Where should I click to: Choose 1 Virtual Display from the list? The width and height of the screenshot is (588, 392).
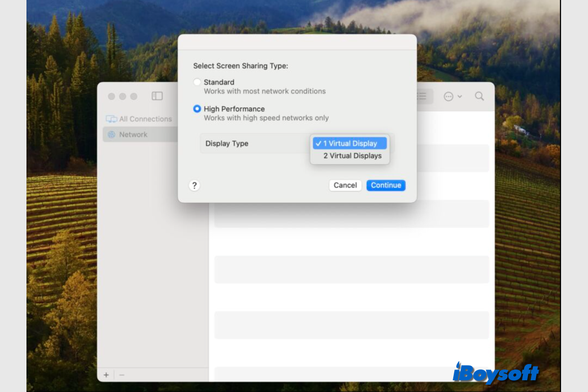pyautogui.click(x=350, y=144)
